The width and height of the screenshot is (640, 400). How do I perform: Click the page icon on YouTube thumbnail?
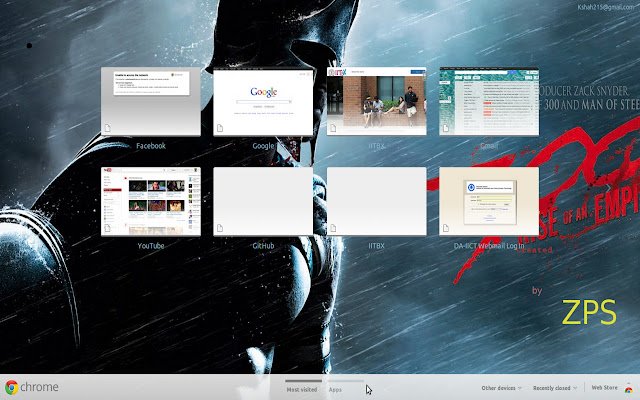108,228
